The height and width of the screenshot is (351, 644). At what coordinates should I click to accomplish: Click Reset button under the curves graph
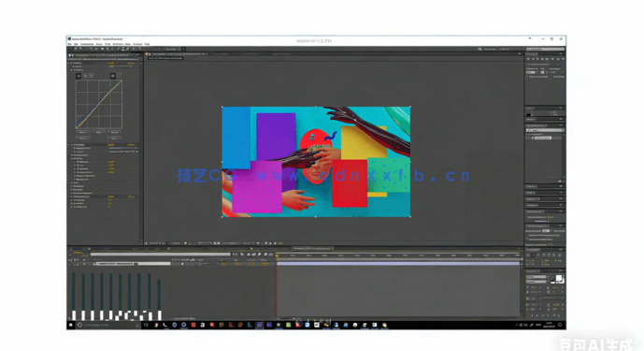pos(114,139)
